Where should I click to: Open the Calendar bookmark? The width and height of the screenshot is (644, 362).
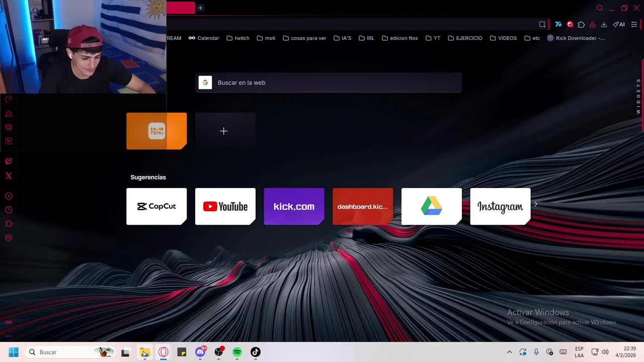tap(204, 38)
